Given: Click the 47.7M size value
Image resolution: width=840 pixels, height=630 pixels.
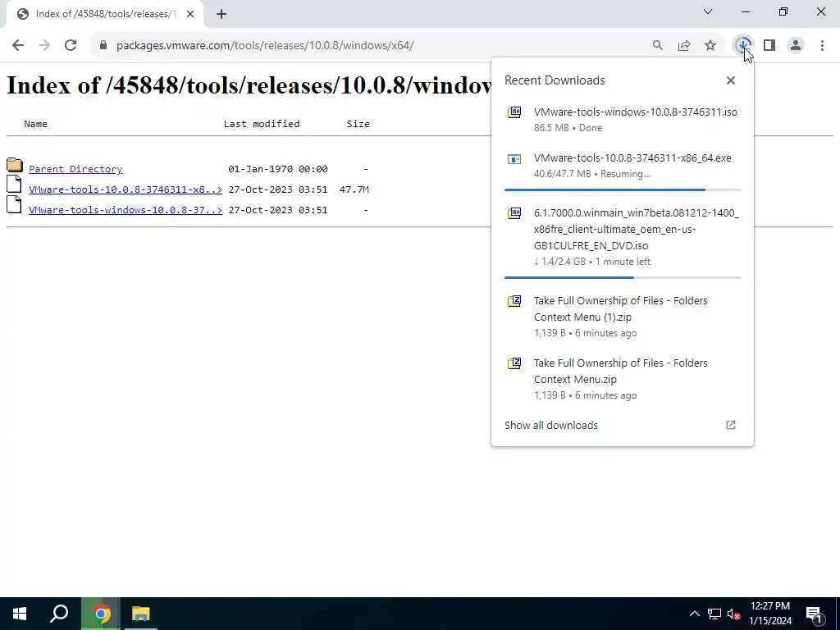Looking at the screenshot, I should click(x=354, y=189).
